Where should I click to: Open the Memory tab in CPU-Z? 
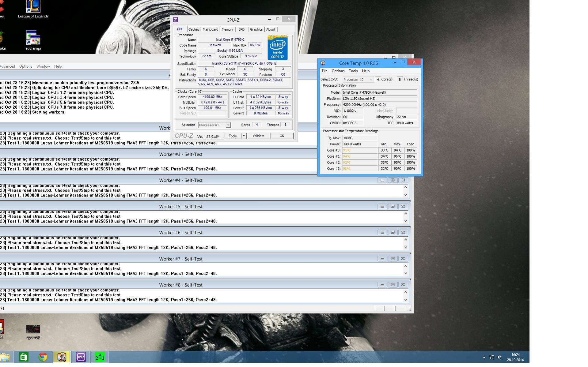click(227, 29)
